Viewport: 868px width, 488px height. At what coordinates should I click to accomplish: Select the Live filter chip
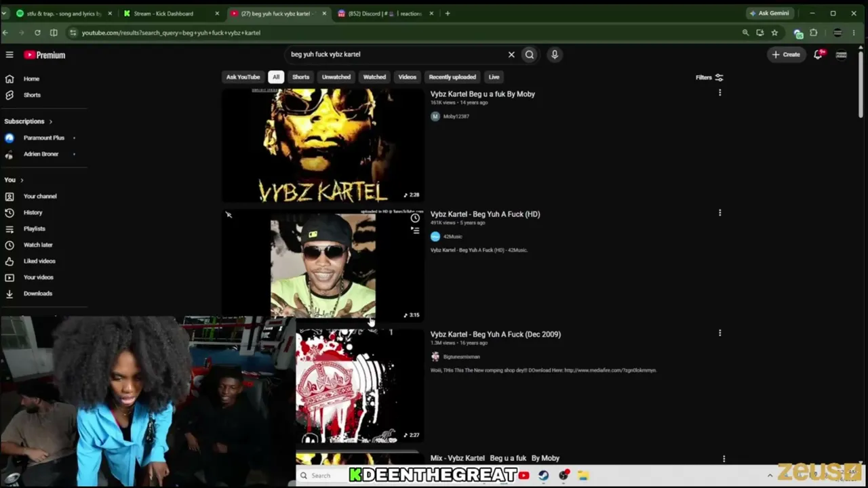point(494,77)
